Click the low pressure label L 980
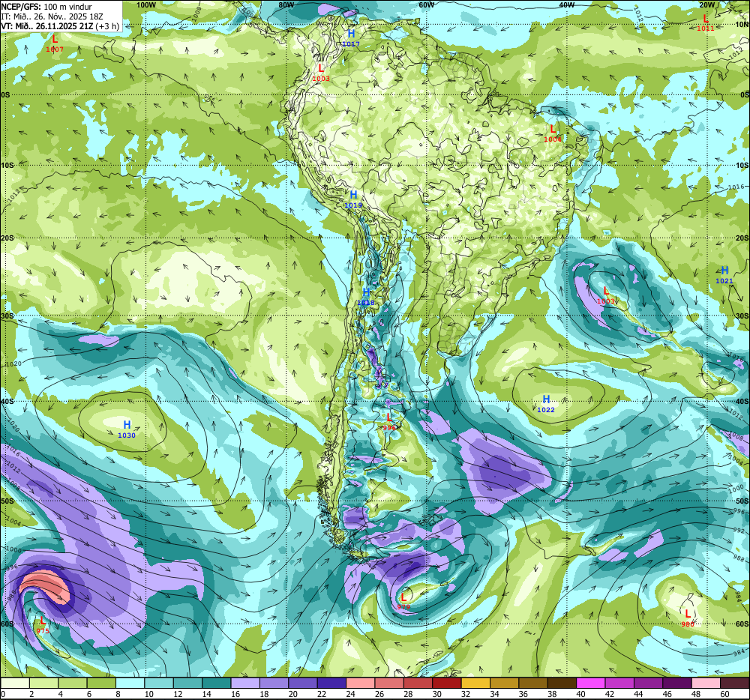The width and height of the screenshot is (750, 700). point(688,618)
